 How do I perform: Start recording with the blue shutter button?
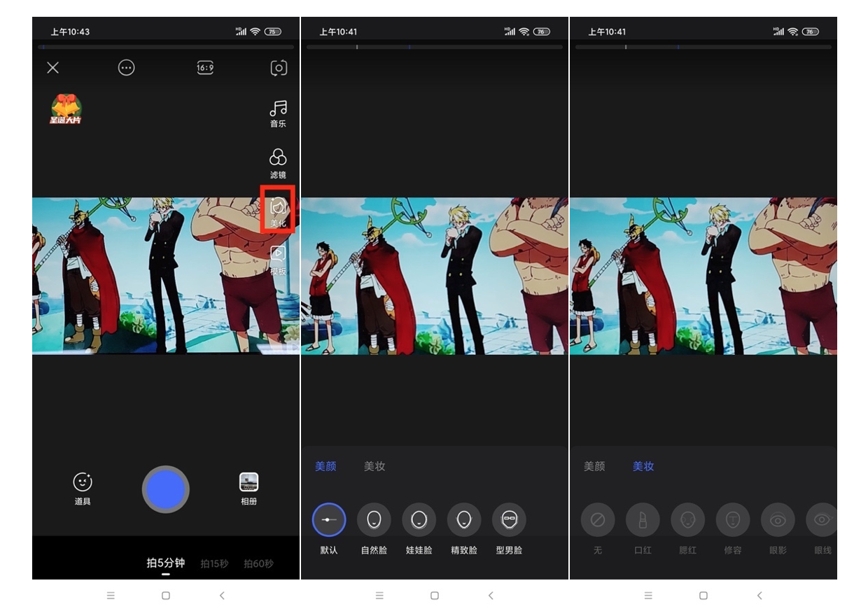pos(166,490)
